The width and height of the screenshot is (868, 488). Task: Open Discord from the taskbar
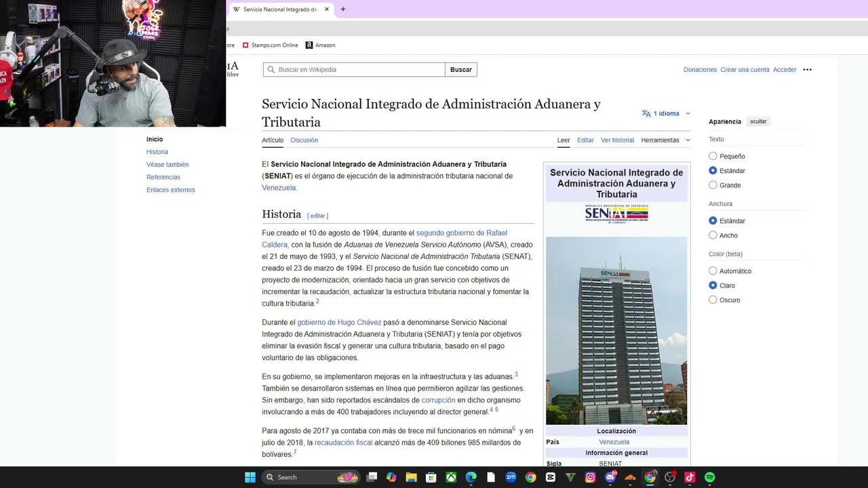[610, 477]
